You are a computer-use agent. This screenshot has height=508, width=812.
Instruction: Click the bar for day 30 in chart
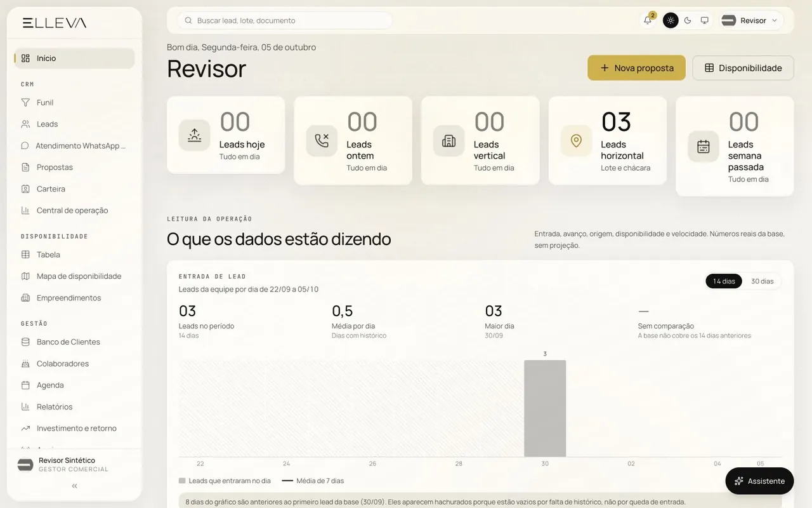[545, 408]
